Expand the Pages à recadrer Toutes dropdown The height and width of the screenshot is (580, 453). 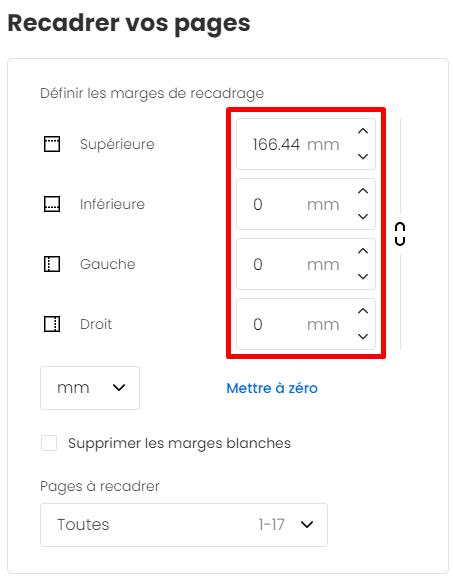coord(184,525)
